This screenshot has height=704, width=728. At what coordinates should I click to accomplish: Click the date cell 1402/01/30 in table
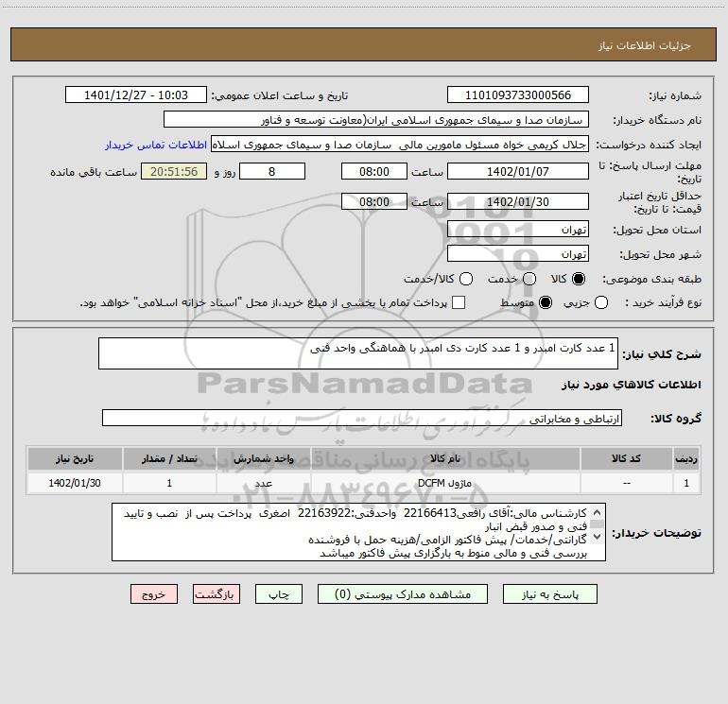[75, 483]
